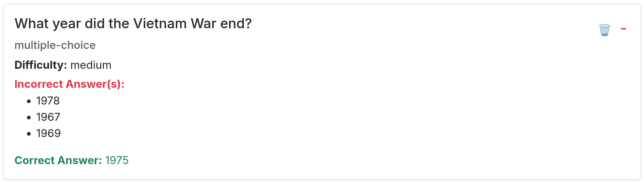Click the bullet point beside 1978

29,101
